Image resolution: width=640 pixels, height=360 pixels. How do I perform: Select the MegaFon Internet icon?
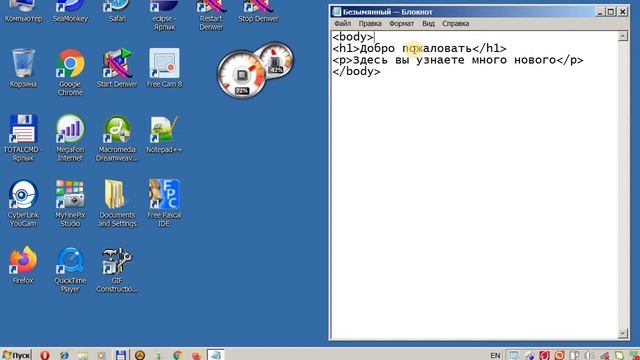point(70,138)
